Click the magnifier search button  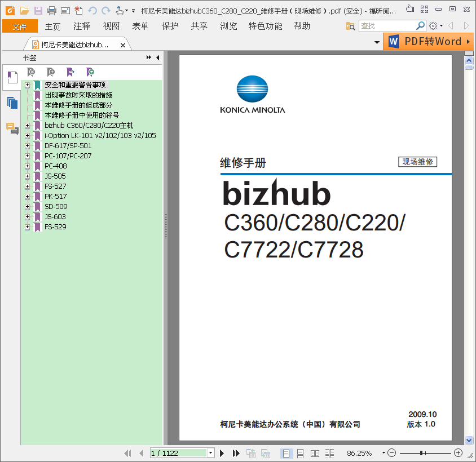click(x=420, y=26)
